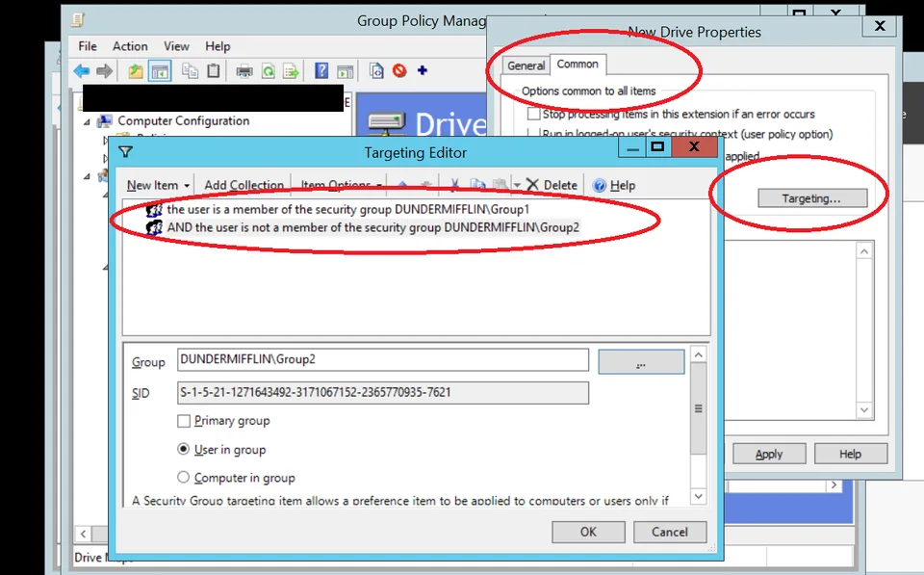Check the Primary group checkbox
The width and height of the screenshot is (924, 575).
pyautogui.click(x=184, y=421)
